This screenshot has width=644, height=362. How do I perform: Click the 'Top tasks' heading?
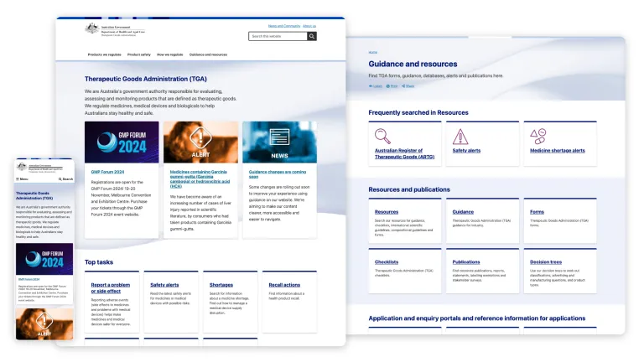(99, 261)
